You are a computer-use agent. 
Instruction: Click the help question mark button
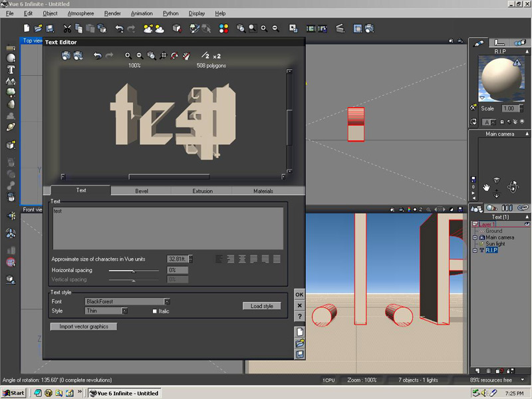300,315
